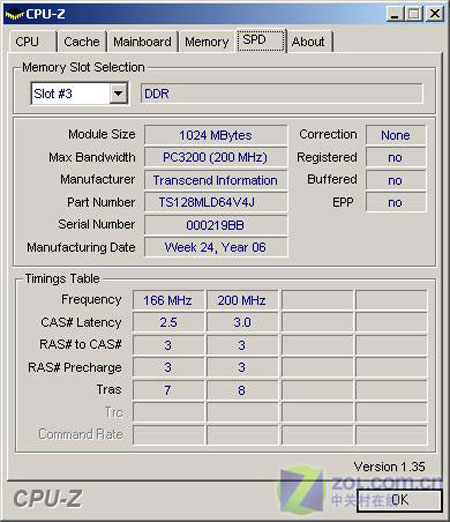Minimize the CPU-Z window
Image resolution: width=450 pixels, height=522 pixels.
tap(395, 14)
